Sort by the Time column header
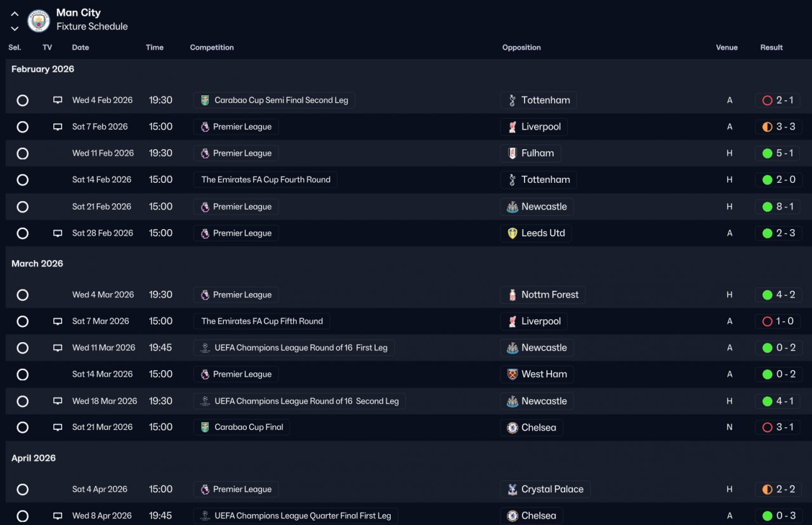Viewport: 812px width, 525px height. point(155,48)
